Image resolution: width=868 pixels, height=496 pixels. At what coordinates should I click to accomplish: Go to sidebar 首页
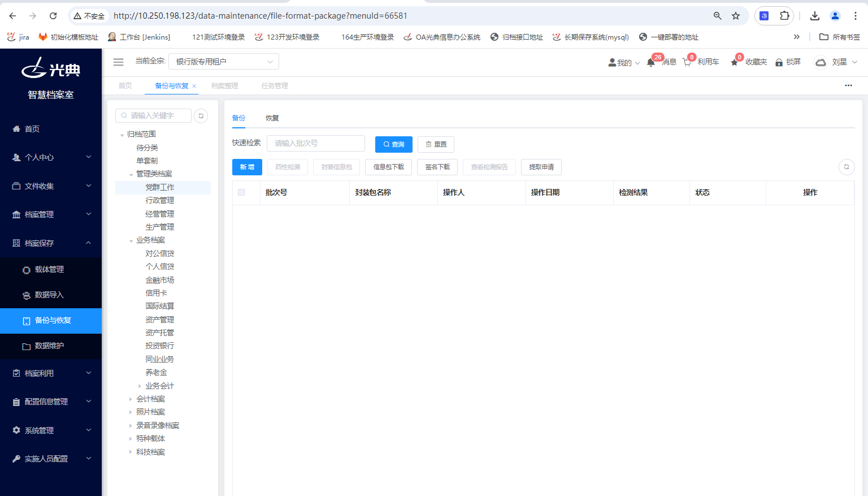[51, 129]
